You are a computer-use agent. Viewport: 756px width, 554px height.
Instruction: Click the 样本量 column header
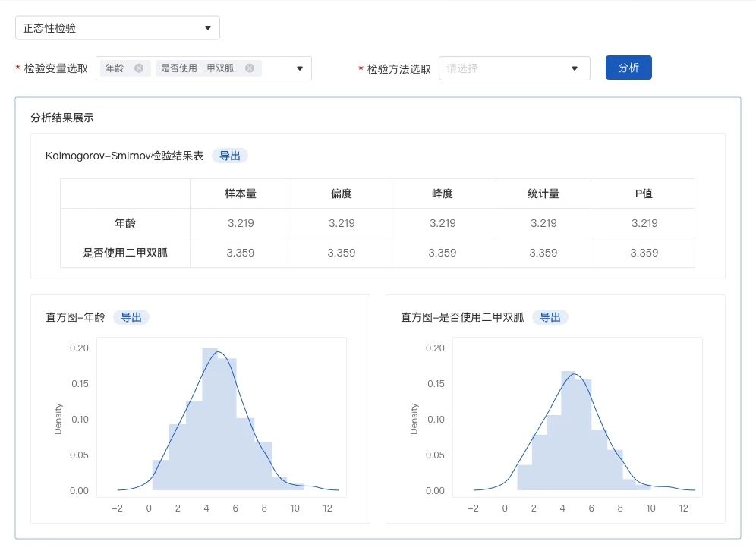point(240,194)
